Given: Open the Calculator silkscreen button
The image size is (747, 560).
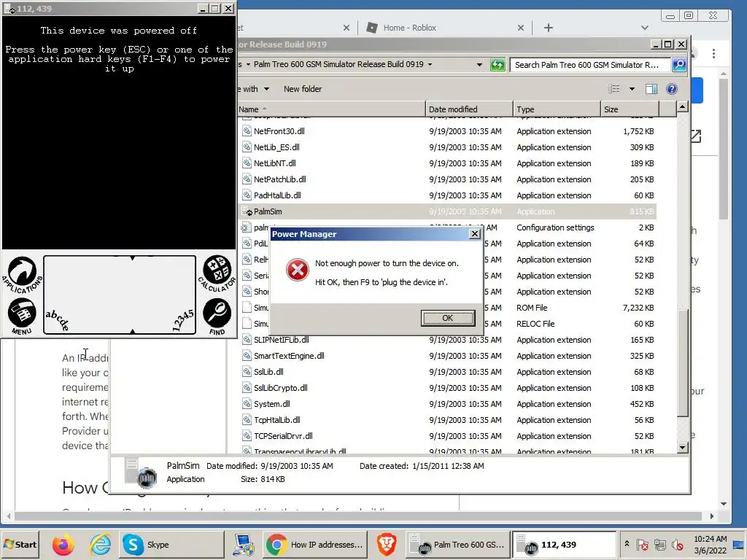Looking at the screenshot, I should 217,273.
